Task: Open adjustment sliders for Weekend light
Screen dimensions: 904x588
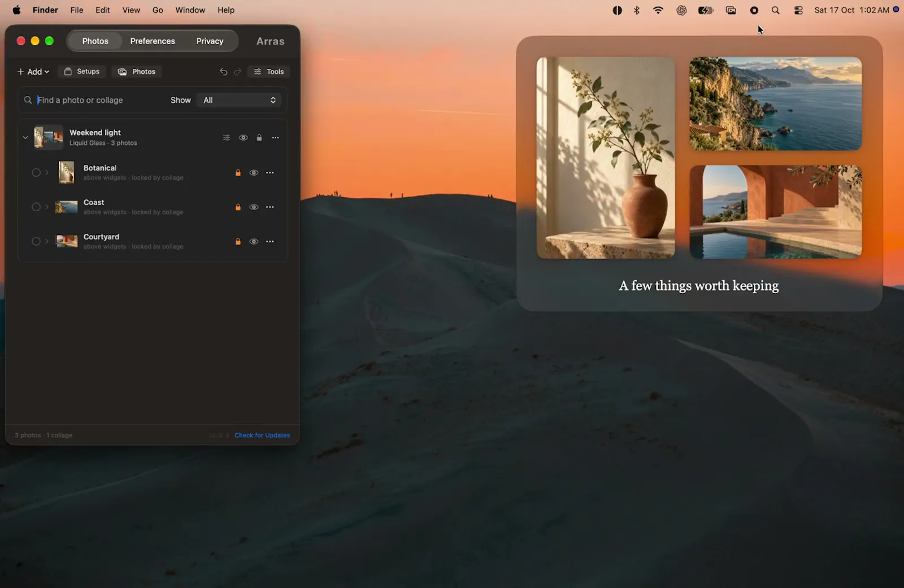Action: click(227, 138)
